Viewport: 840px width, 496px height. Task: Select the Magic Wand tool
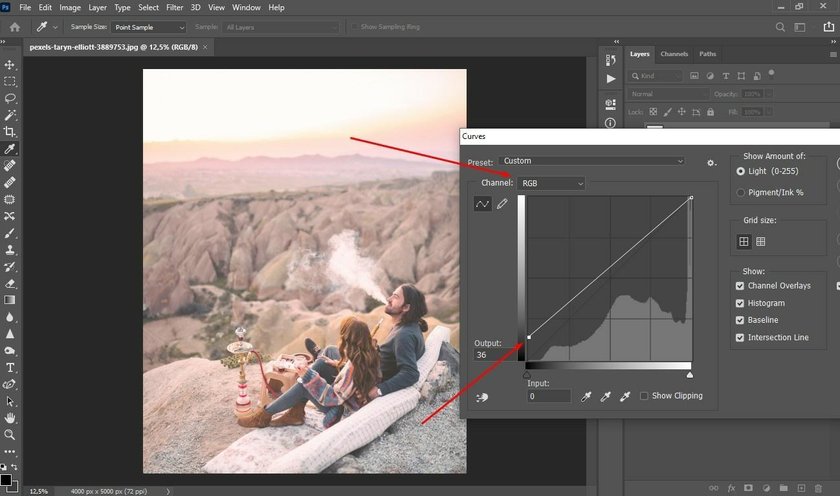(10, 115)
